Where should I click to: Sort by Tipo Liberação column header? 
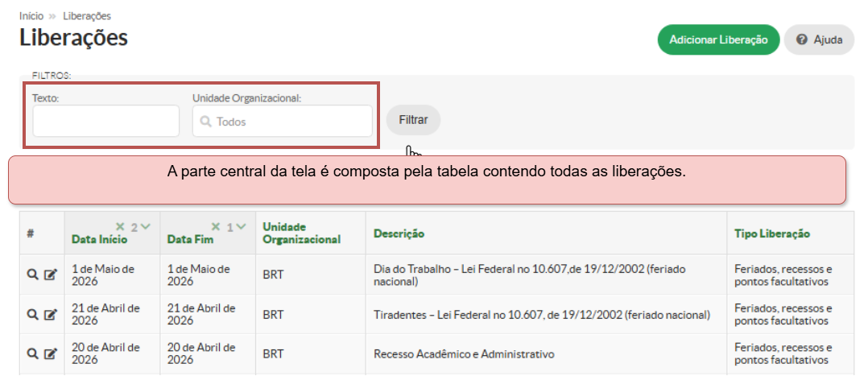[x=771, y=233]
